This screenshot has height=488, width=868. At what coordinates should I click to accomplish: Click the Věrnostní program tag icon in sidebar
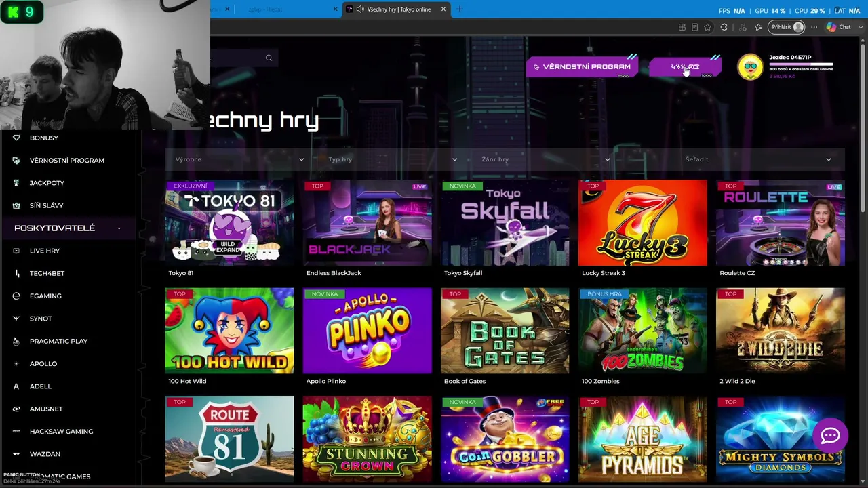pos(16,161)
